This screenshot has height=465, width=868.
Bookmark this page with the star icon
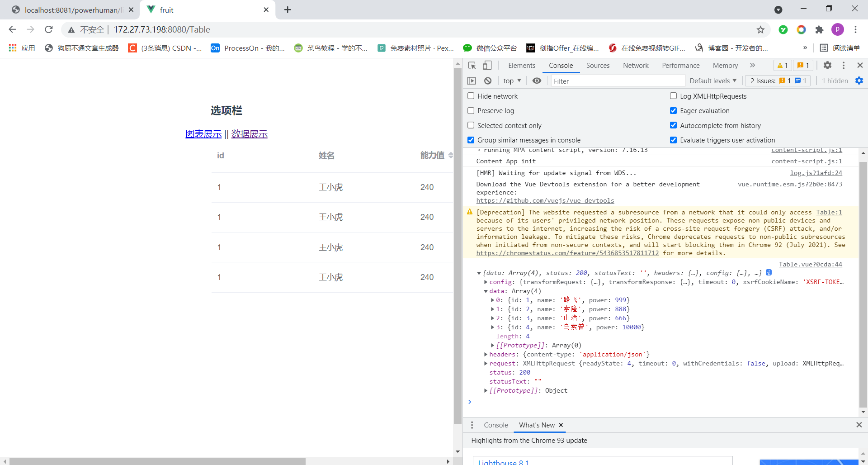(760, 29)
